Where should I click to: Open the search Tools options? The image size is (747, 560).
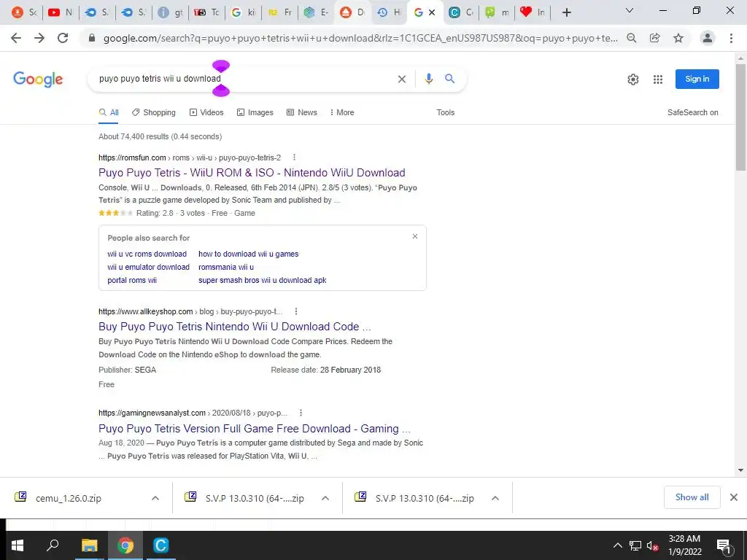(446, 113)
